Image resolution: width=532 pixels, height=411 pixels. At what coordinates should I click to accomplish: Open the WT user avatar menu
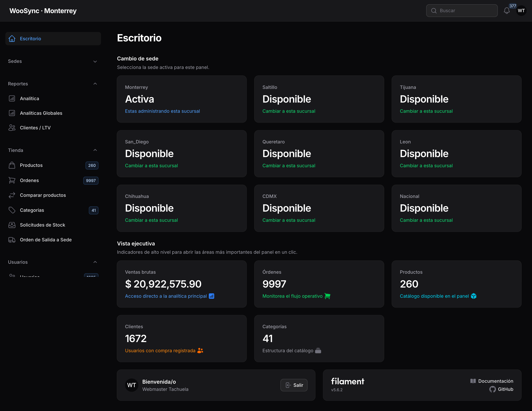coord(521,11)
